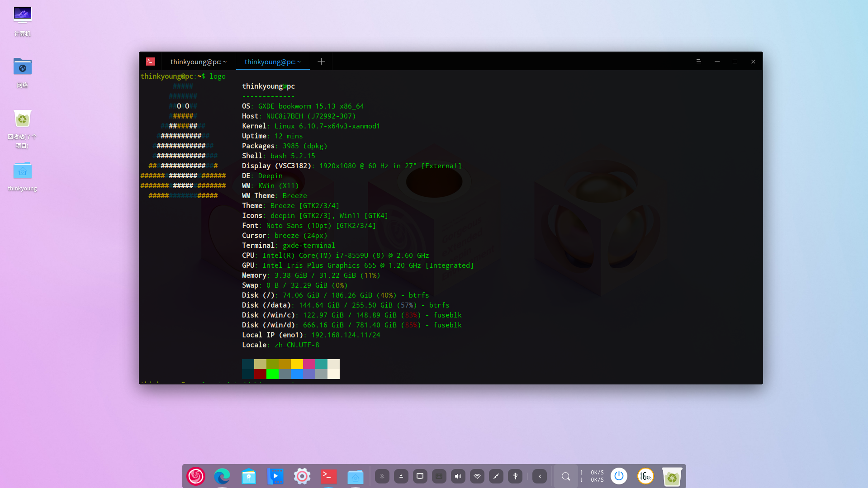Open Bluetooth tray icon
This screenshot has width=868, height=488.
coord(382,476)
